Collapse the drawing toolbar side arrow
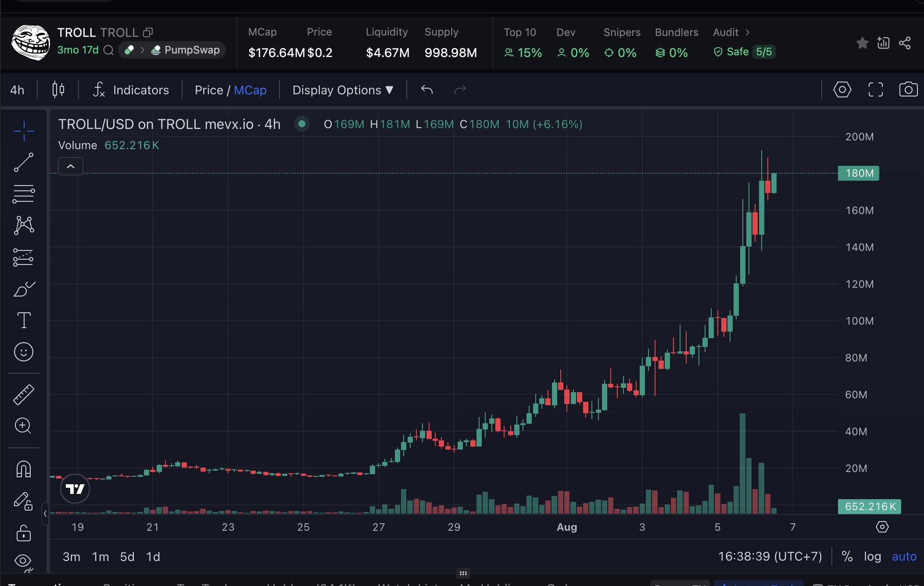The width and height of the screenshot is (924, 586). 45,513
